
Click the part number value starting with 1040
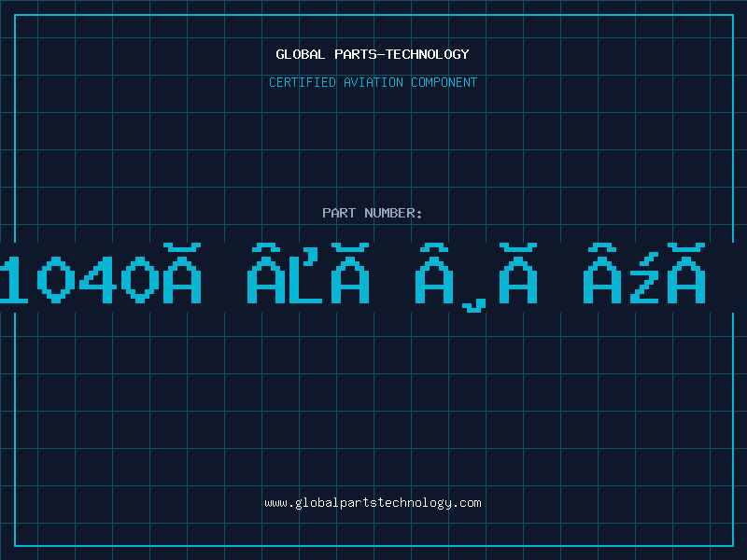coord(353,277)
